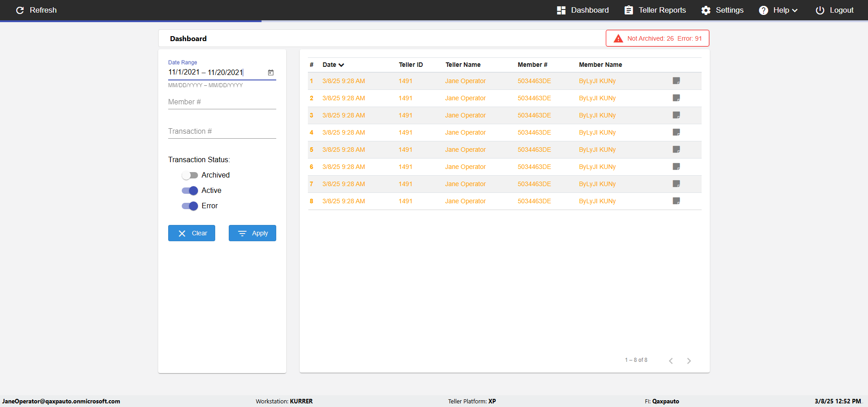
Task: Click the Logout button
Action: pyautogui.click(x=835, y=10)
